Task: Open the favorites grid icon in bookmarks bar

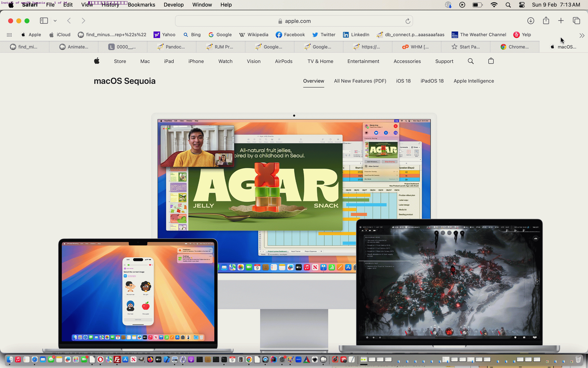Action: 9,35
